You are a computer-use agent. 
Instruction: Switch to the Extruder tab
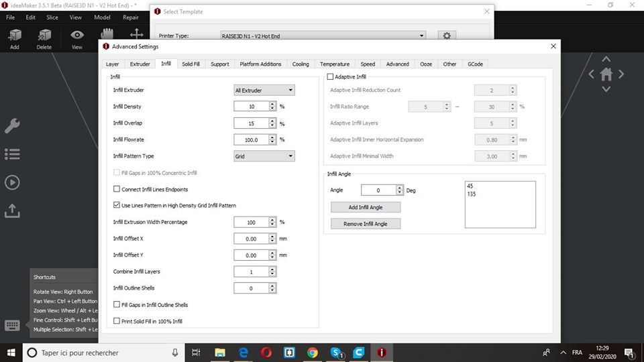click(140, 64)
